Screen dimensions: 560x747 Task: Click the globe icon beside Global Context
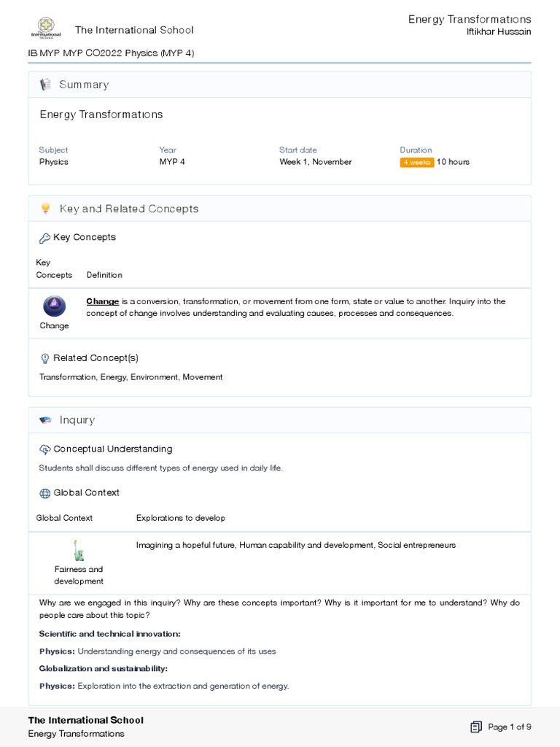point(44,493)
